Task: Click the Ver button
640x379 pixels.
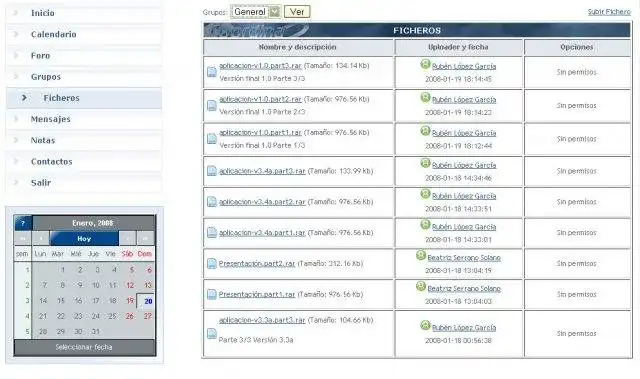Action: [297, 12]
